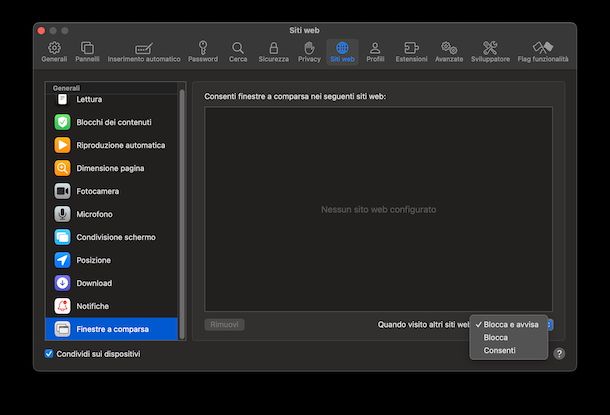Open the Privacy hand icon tab
This screenshot has height=415, width=610.
coord(309,51)
